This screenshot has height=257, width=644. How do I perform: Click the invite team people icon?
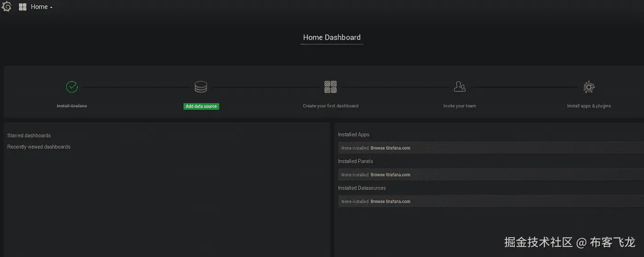(460, 87)
